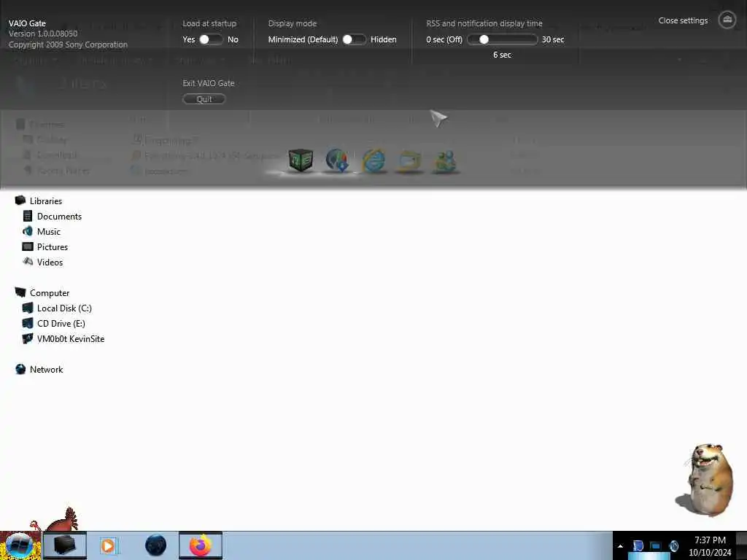The height and width of the screenshot is (560, 747).
Task: Click the Computer icon in tree
Action: pos(20,292)
